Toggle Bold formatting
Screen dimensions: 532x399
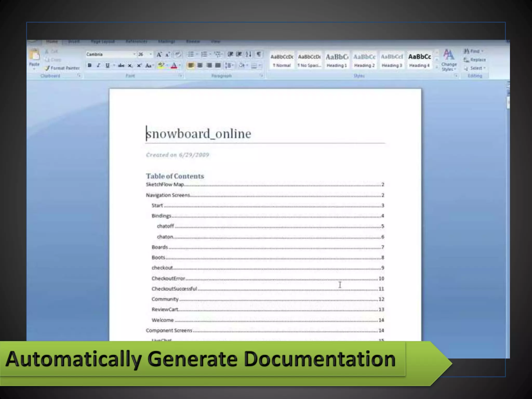pyautogui.click(x=89, y=65)
